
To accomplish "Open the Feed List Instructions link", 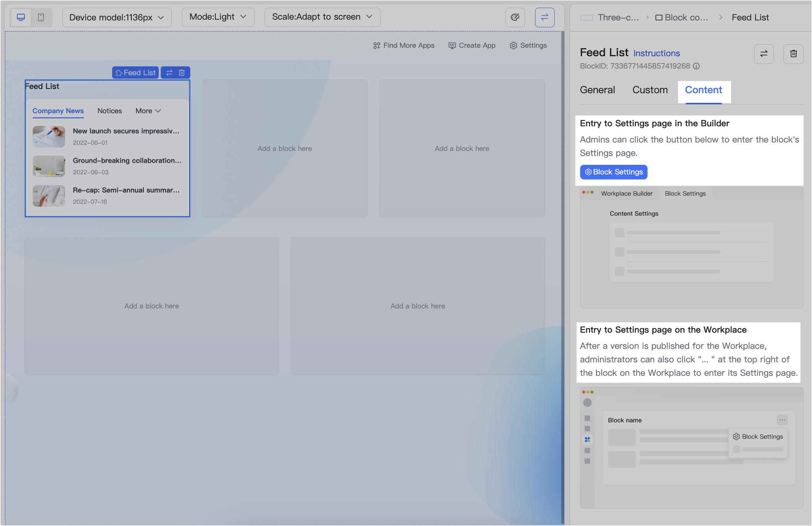I will tap(657, 53).
